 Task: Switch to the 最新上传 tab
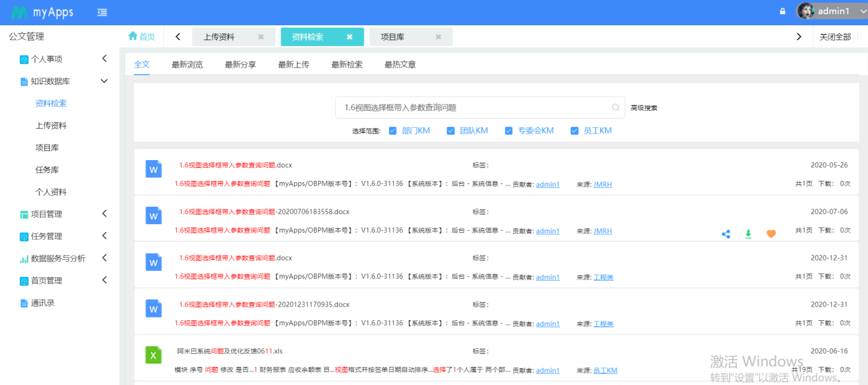click(292, 64)
